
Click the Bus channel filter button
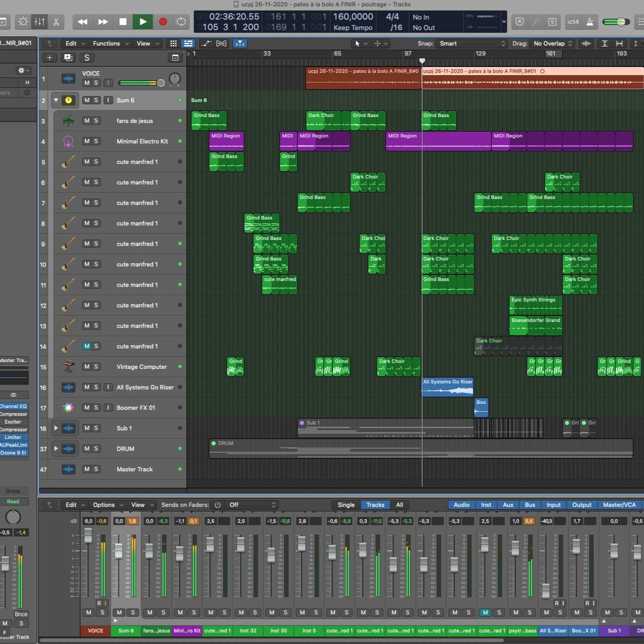tap(530, 505)
